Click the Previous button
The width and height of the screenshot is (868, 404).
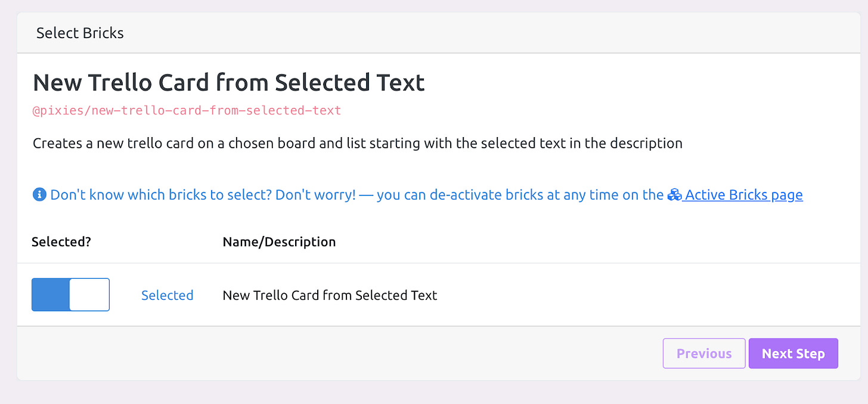[x=704, y=353]
